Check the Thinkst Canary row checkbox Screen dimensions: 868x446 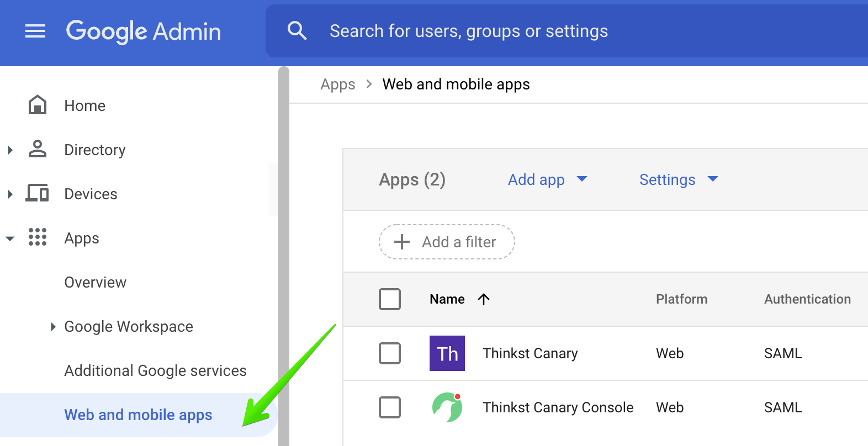pyautogui.click(x=390, y=353)
